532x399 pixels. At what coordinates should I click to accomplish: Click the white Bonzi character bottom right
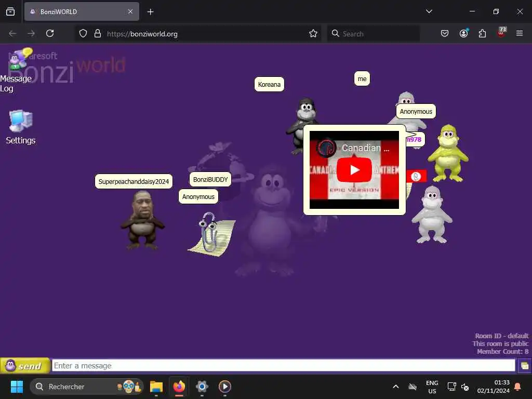[432, 215]
